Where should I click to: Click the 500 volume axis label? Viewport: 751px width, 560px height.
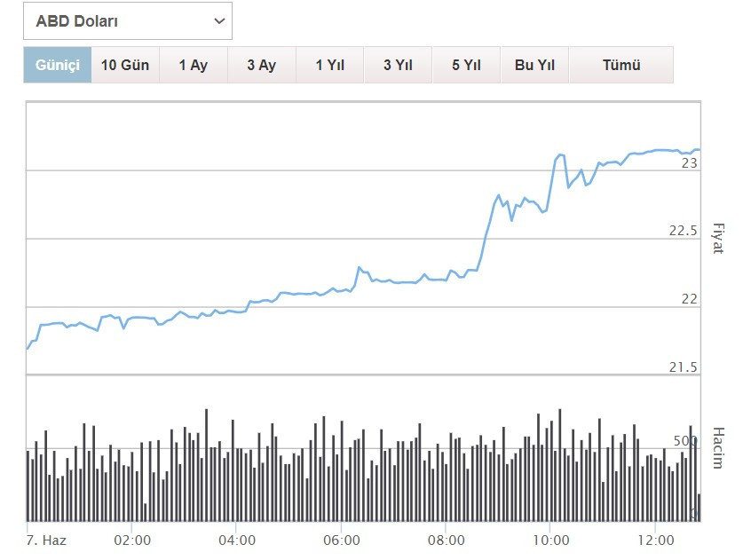pos(686,441)
